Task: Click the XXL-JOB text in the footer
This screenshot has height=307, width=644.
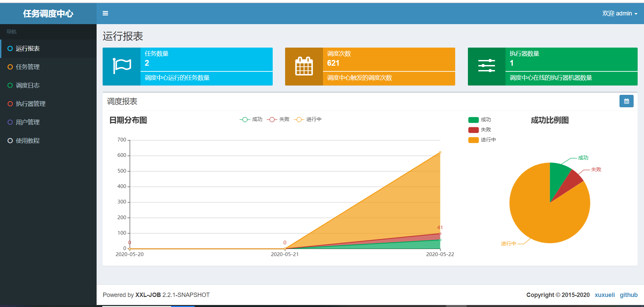Action: (148, 295)
